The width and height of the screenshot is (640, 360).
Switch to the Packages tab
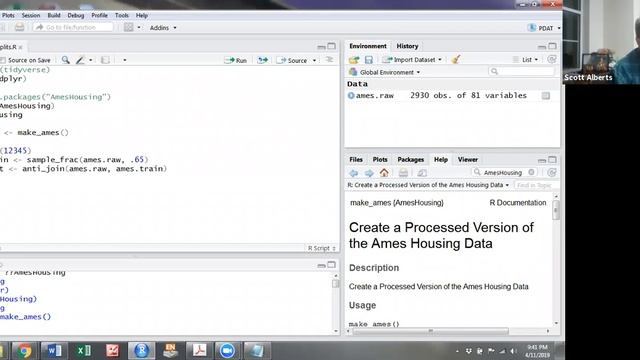coord(411,160)
